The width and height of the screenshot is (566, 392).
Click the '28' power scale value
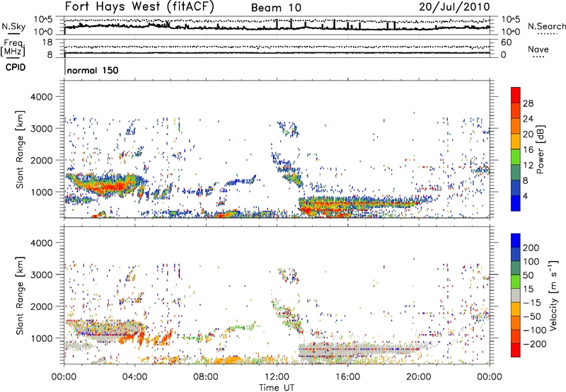tap(528, 103)
